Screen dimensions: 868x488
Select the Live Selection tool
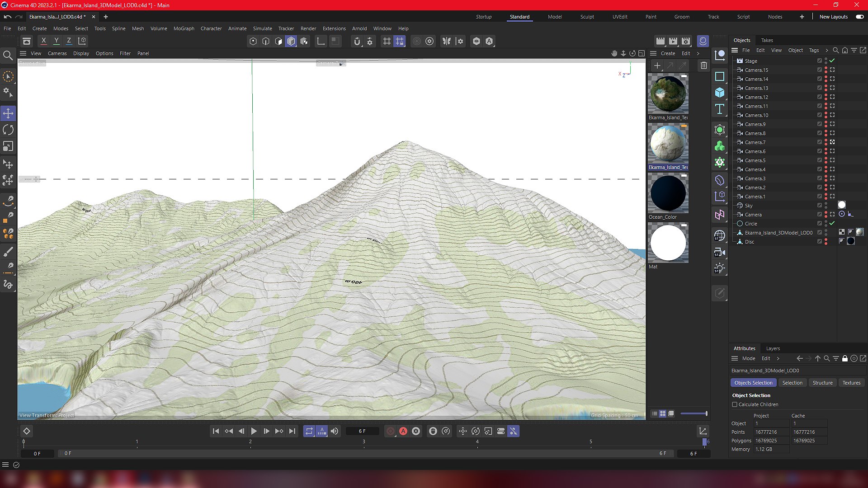[x=8, y=77]
